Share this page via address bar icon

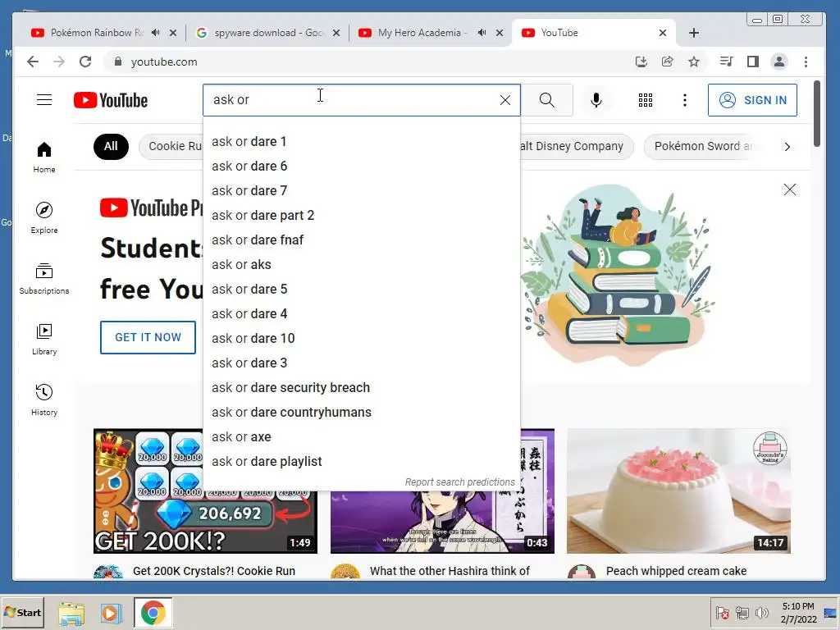(668, 62)
